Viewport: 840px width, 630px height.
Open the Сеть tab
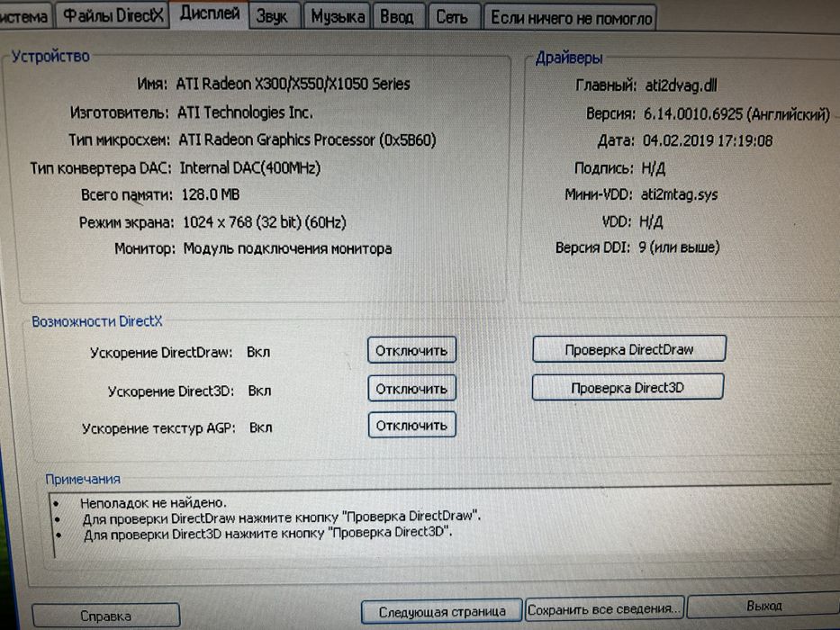pyautogui.click(x=452, y=17)
